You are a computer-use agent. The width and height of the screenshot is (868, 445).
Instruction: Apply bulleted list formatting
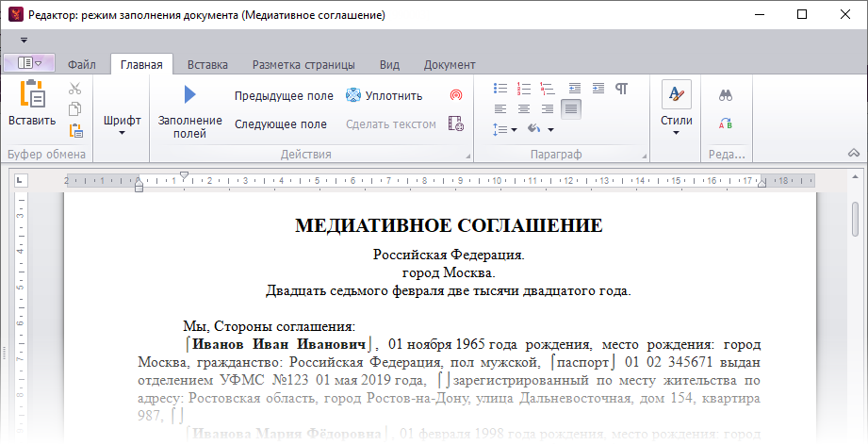500,88
